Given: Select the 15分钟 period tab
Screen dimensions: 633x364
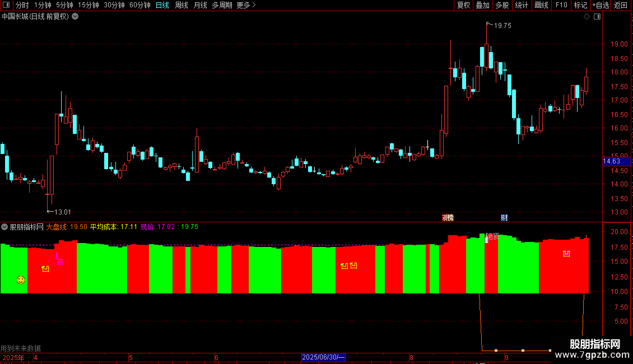Looking at the screenshot, I should [88, 5].
